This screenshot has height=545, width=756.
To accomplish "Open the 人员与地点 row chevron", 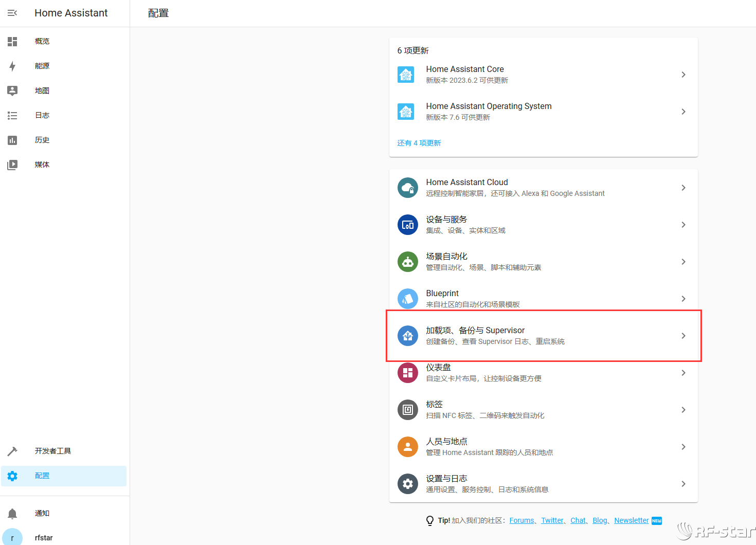I will coord(683,447).
